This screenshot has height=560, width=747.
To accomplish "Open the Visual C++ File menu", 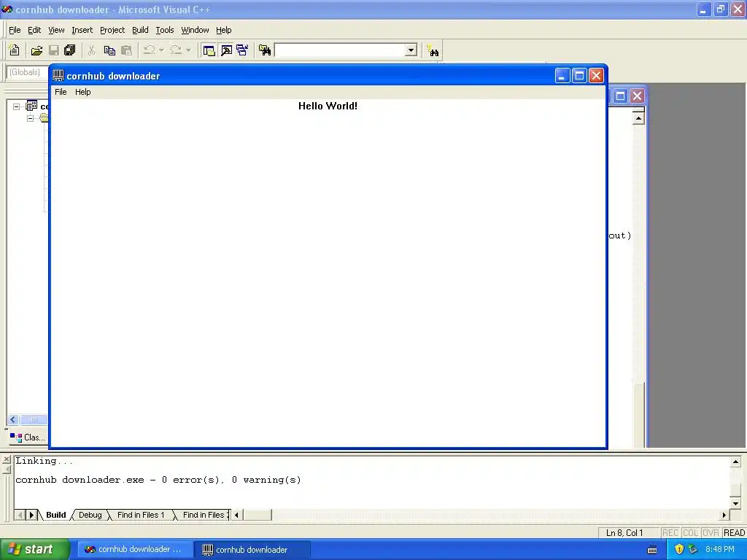I will tap(15, 30).
